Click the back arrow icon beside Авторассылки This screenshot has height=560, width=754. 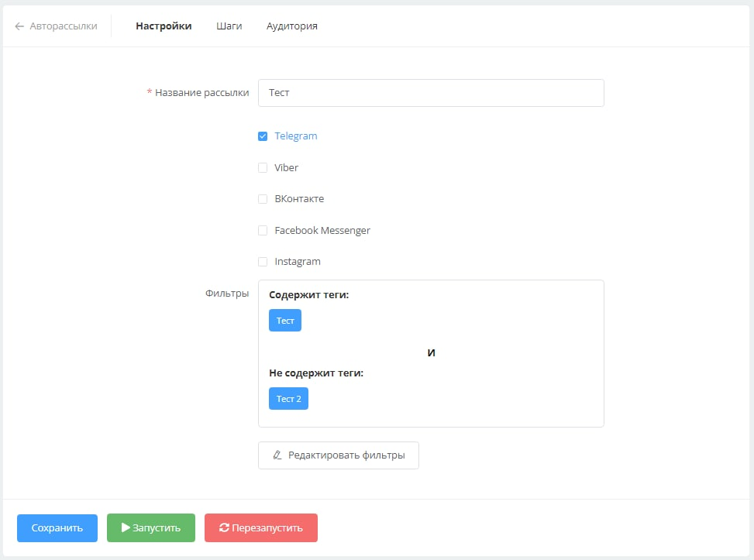coord(19,26)
